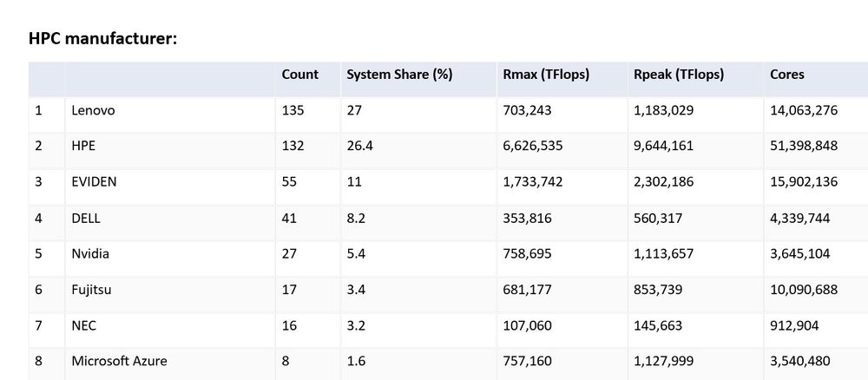The width and height of the screenshot is (868, 380).
Task: Click HPE's Rmax value 6,626,535
Action: coord(533,146)
